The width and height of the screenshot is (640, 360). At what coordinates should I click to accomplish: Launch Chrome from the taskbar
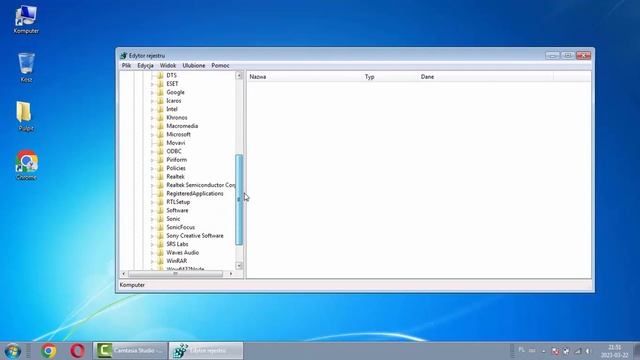click(48, 351)
